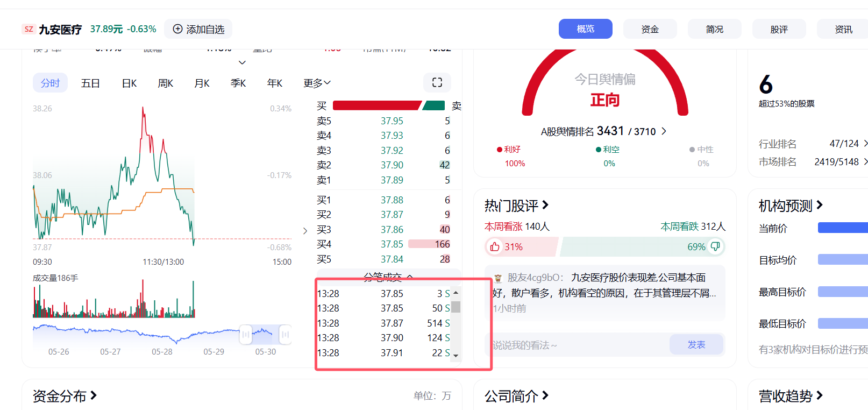Viewport: 868px width, 410px height.
Task: Select 月K chart tab
Action: pos(202,83)
